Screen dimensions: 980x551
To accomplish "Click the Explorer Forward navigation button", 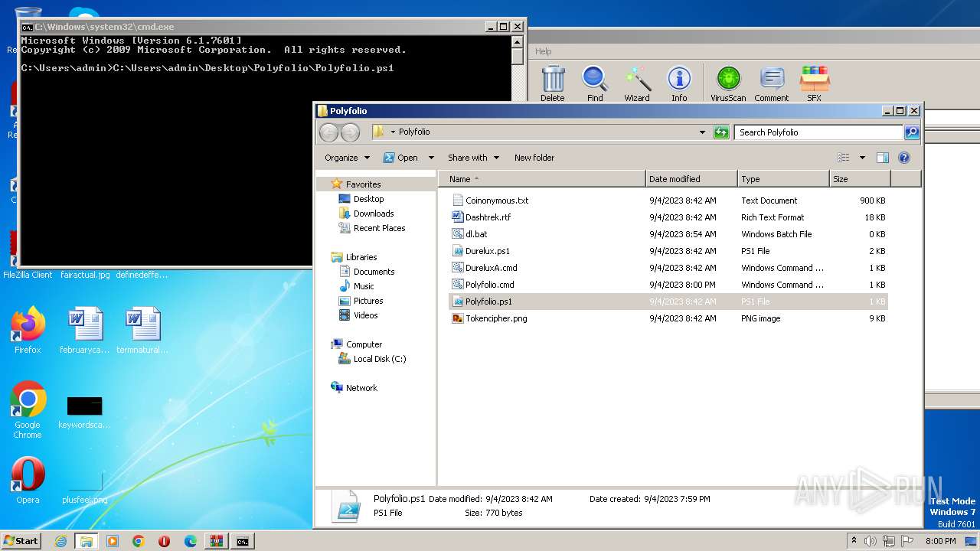I will (x=350, y=132).
